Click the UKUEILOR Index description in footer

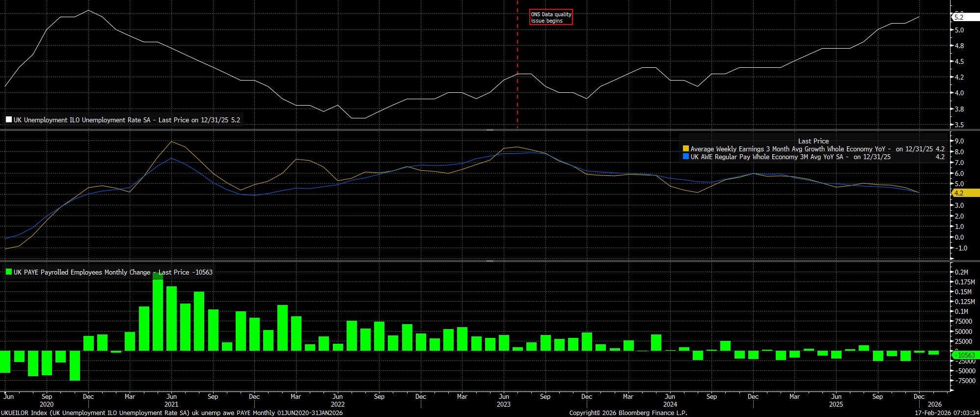(171, 413)
